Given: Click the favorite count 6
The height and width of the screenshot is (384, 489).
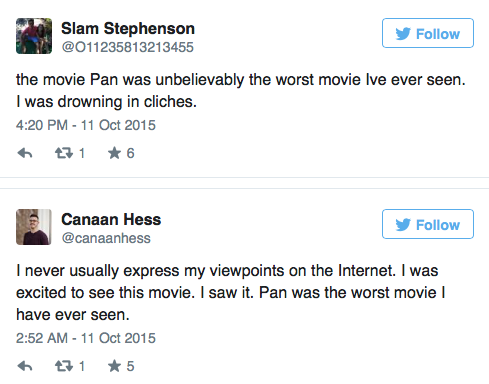Looking at the screenshot, I should (x=130, y=153).
